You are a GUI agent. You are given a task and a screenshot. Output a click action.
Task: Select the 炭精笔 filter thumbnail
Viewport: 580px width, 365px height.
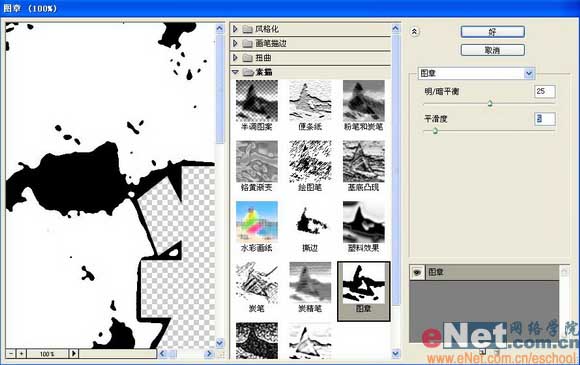[310, 283]
